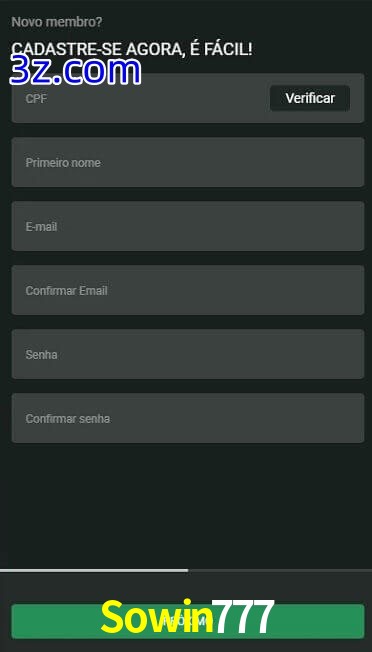Image resolution: width=372 pixels, height=652 pixels.
Task: Click the Novo membro? label
Action: [57, 22]
